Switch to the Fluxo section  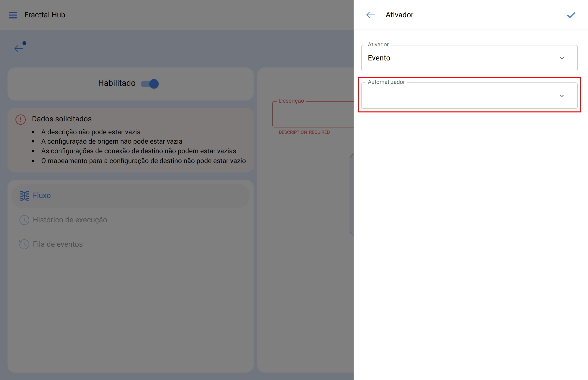click(x=42, y=195)
